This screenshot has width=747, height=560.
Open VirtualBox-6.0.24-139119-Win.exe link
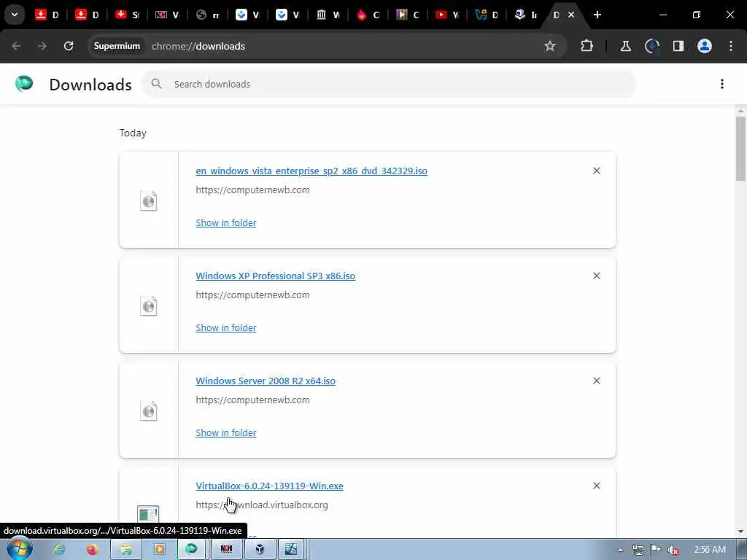[x=270, y=486]
